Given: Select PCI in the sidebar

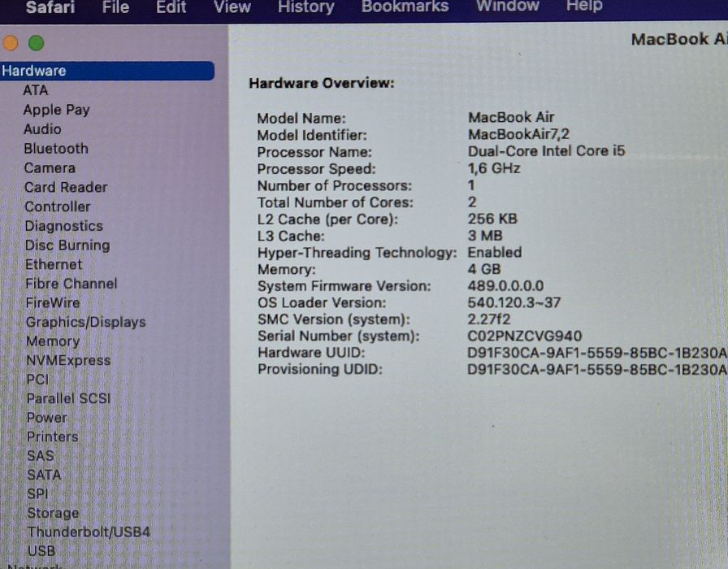Looking at the screenshot, I should click(x=37, y=380).
